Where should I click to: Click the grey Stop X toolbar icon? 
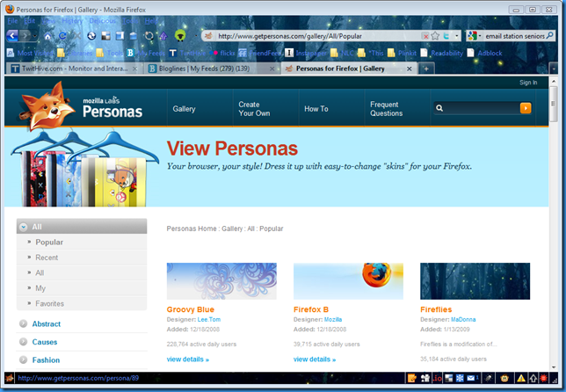click(76, 36)
